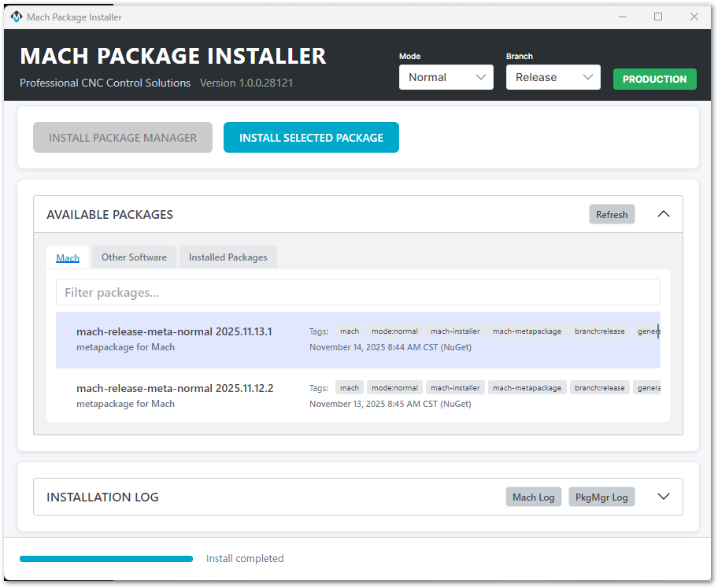
Task: Click the Mach logo icon in title bar
Action: coord(17,17)
